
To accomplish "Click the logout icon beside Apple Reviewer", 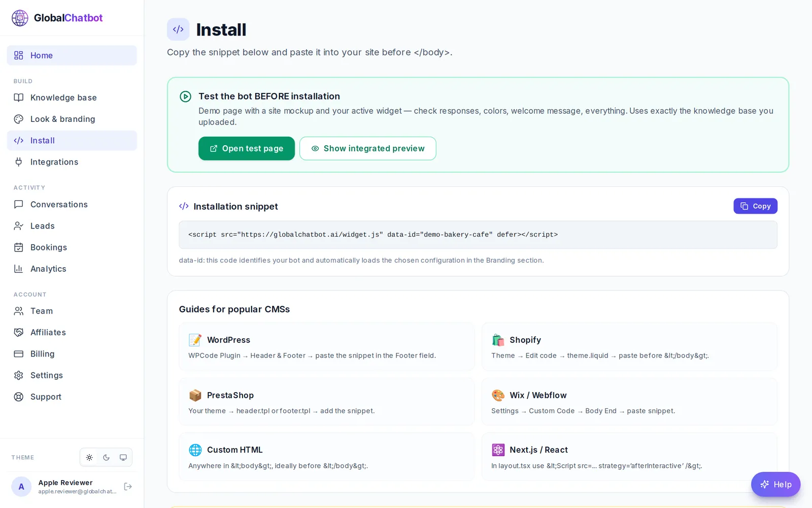I will coord(128,487).
